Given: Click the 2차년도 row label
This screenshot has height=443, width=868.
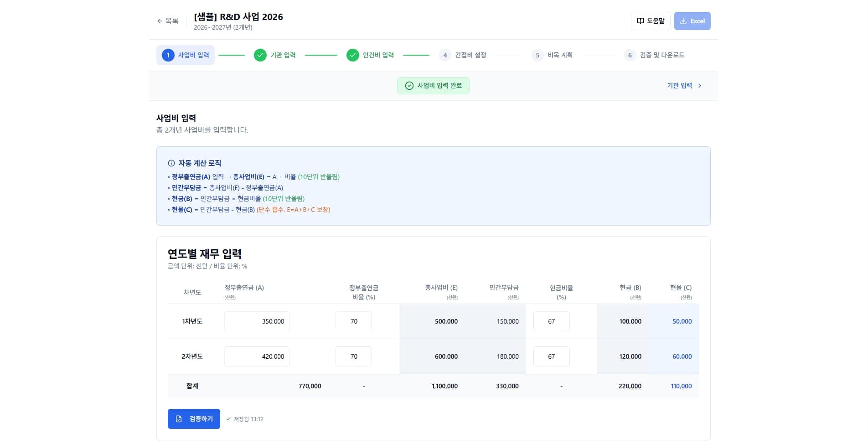Looking at the screenshot, I should click(x=192, y=356).
